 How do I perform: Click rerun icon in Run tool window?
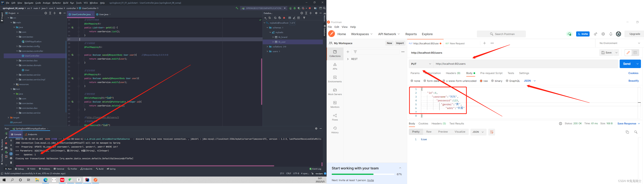(6, 134)
